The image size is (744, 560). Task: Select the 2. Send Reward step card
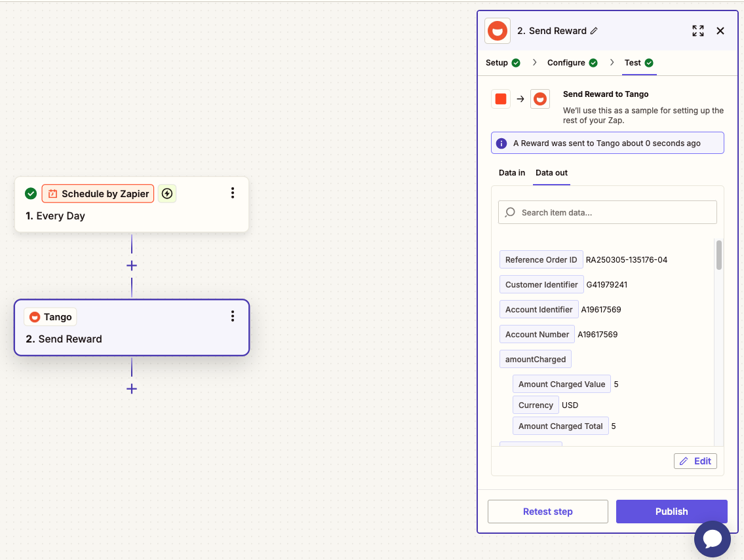(x=132, y=327)
